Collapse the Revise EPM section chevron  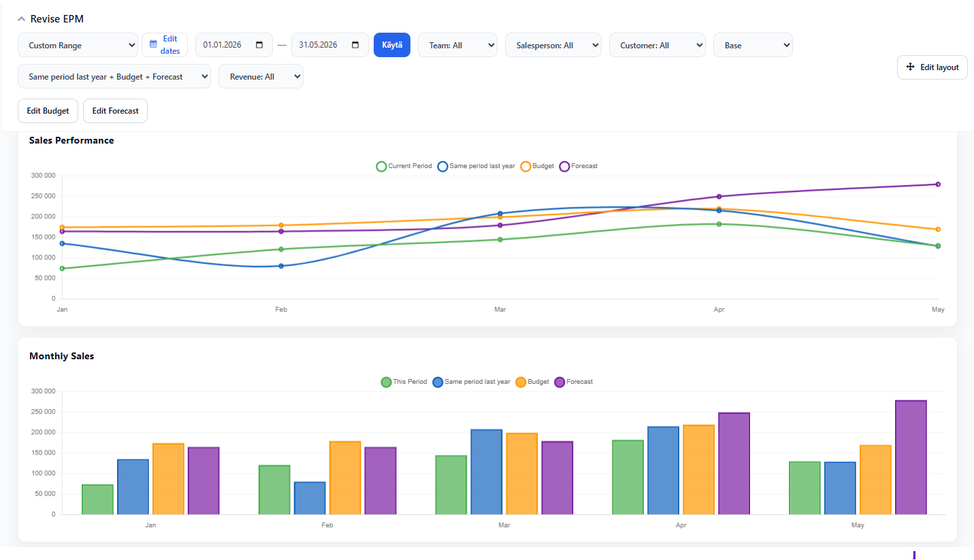click(21, 19)
